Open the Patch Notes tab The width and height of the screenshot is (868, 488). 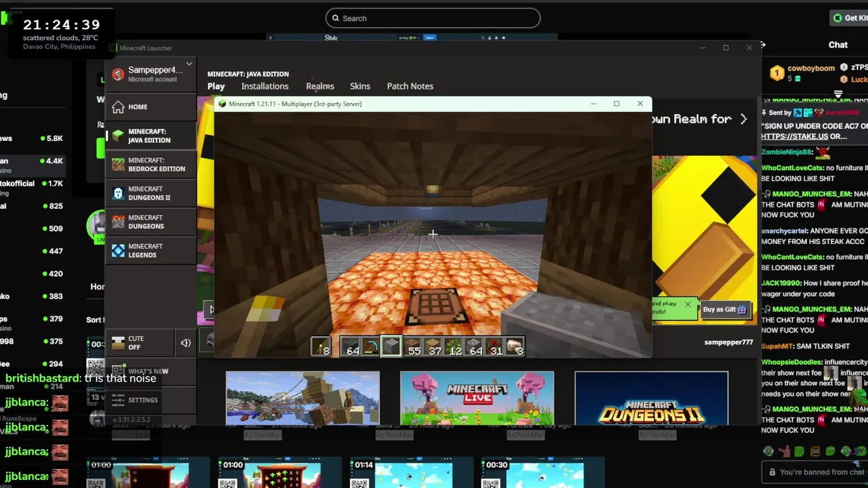[x=410, y=86]
